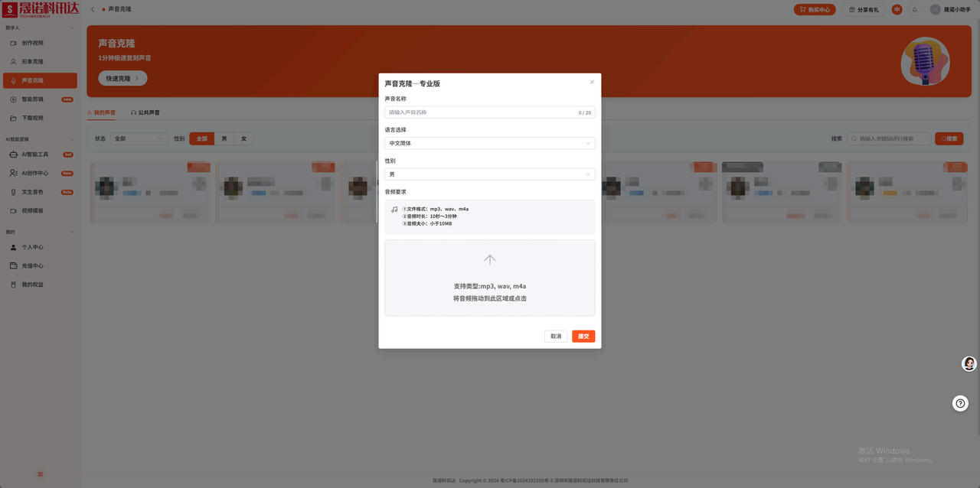Open notifications bell icon

click(x=914, y=9)
